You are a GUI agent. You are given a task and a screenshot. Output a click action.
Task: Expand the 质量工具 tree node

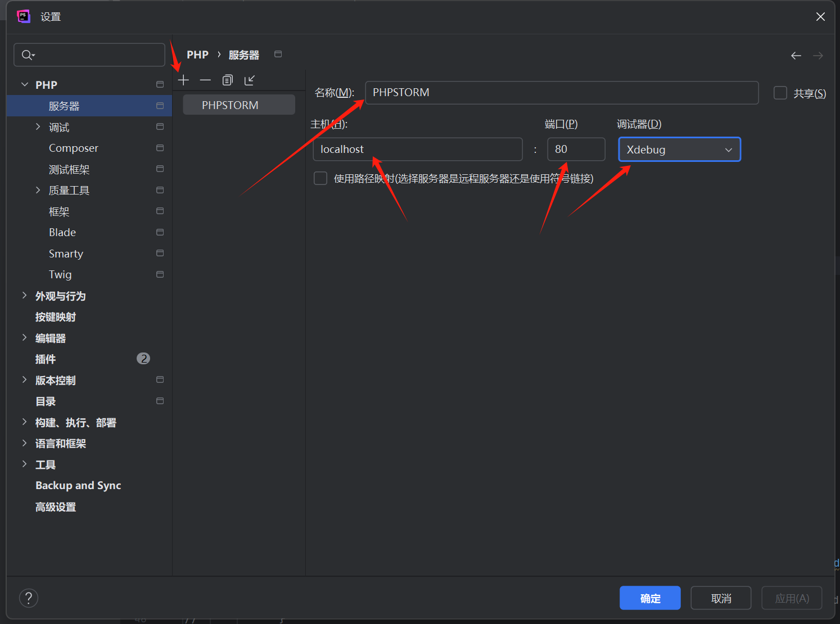coord(38,190)
